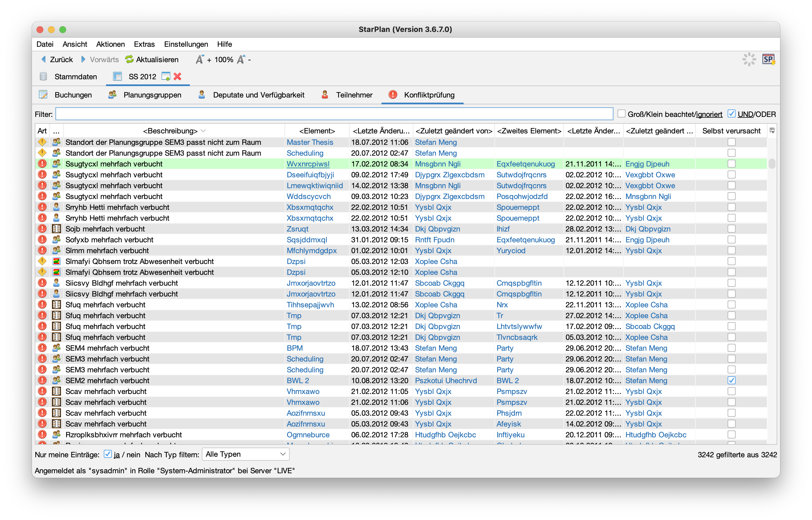Click Beschreibung column header sort arrow
The height and width of the screenshot is (520, 812).
(x=203, y=131)
